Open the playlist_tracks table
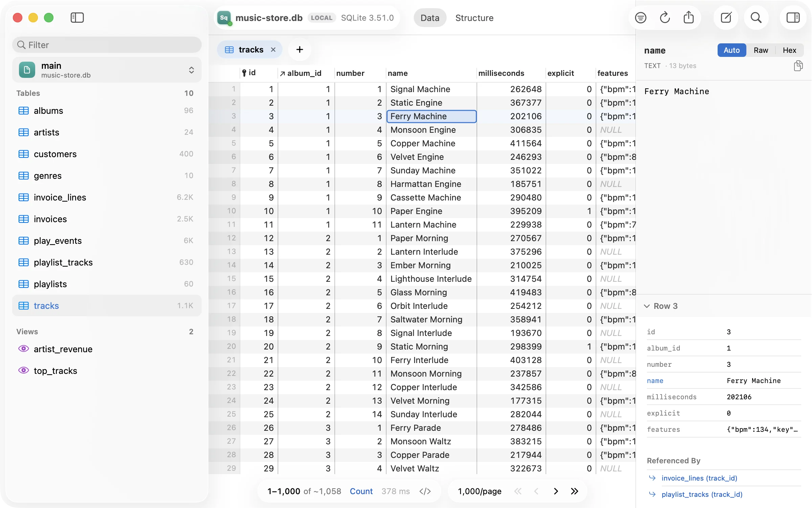812x508 pixels. pyautogui.click(x=107, y=262)
